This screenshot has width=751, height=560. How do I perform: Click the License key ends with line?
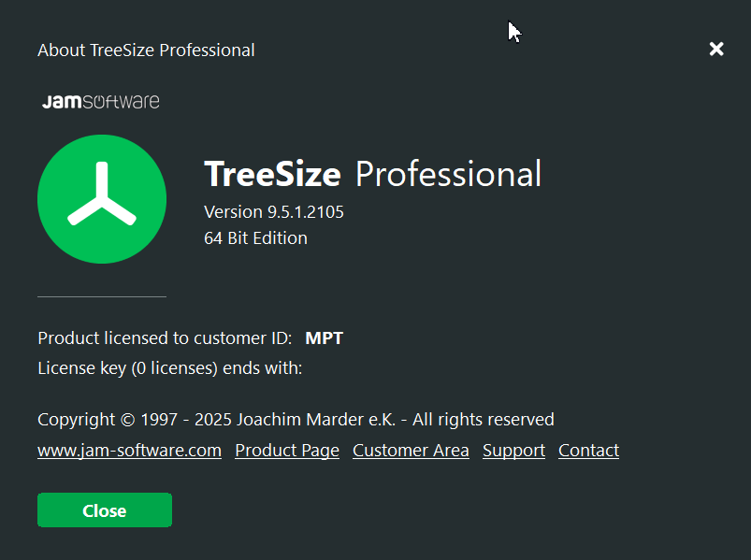click(170, 368)
